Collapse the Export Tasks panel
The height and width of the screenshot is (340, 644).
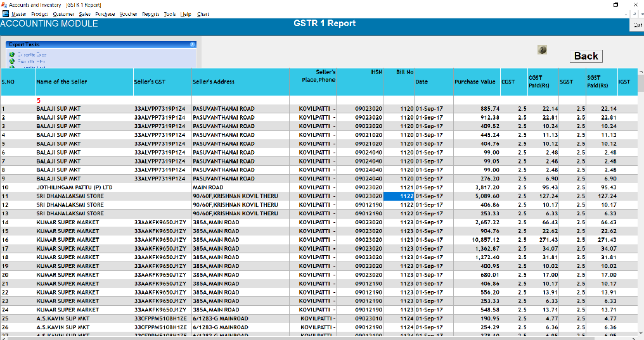(x=192, y=44)
